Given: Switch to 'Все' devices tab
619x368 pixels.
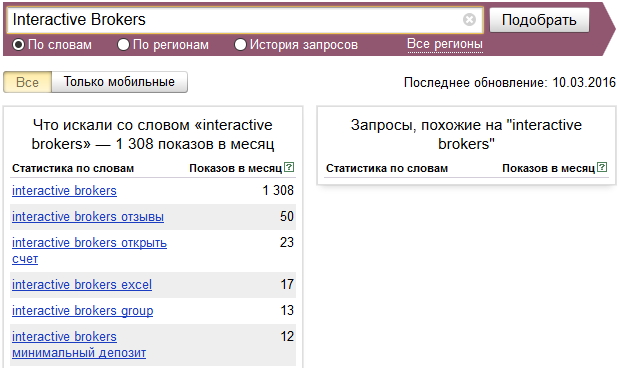Looking at the screenshot, I should [x=27, y=82].
